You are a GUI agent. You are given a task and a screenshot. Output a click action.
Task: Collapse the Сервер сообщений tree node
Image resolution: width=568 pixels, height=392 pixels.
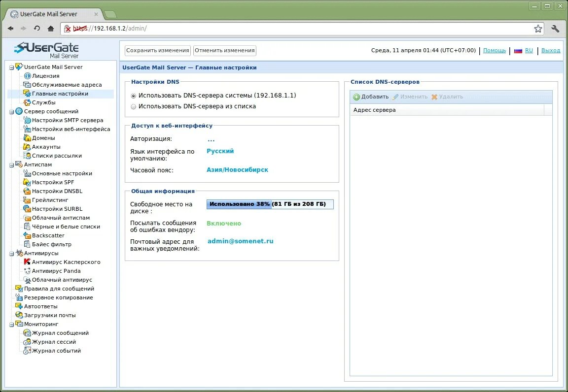coord(12,112)
